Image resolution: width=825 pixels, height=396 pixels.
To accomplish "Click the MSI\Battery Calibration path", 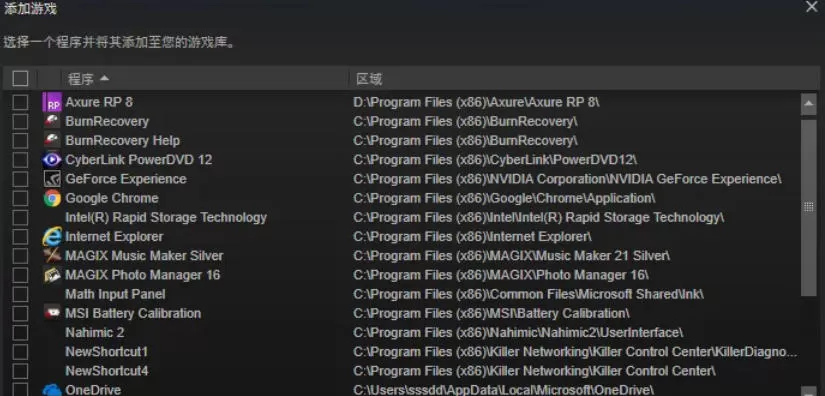I will [x=491, y=313].
